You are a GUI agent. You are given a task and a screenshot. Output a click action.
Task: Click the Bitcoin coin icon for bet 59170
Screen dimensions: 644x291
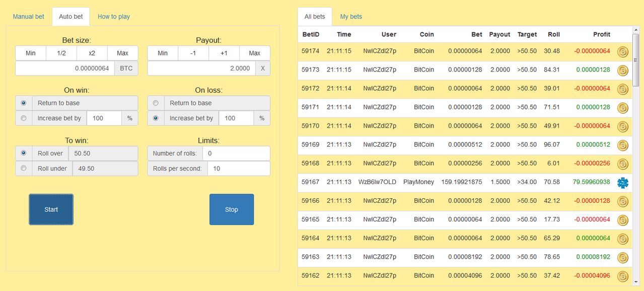pos(623,127)
